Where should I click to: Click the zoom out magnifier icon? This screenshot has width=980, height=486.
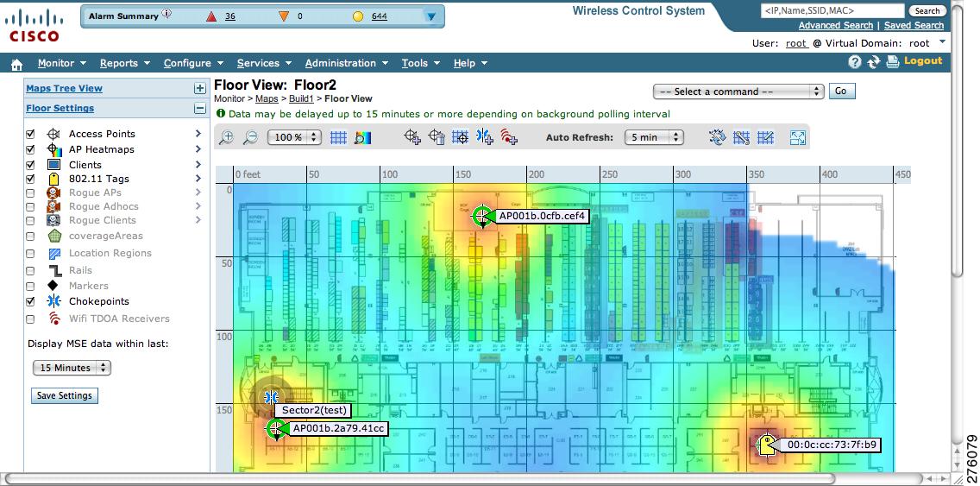pyautogui.click(x=250, y=137)
